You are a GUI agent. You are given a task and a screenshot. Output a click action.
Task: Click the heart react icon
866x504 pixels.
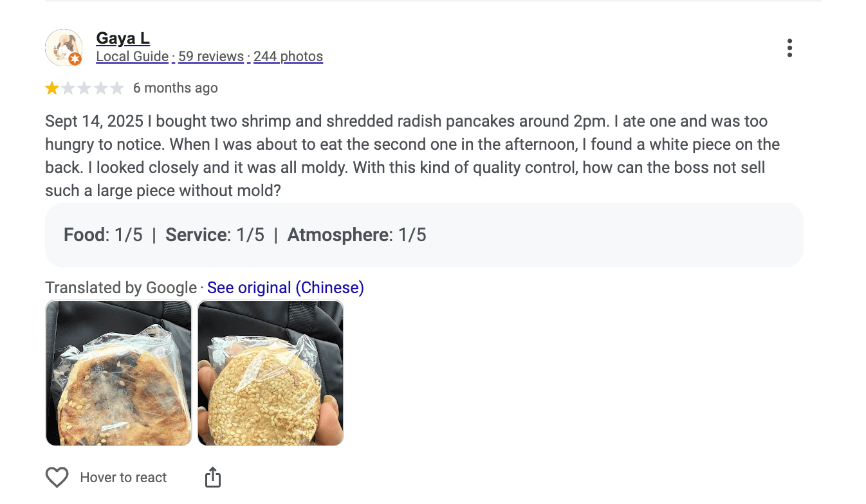(x=57, y=478)
